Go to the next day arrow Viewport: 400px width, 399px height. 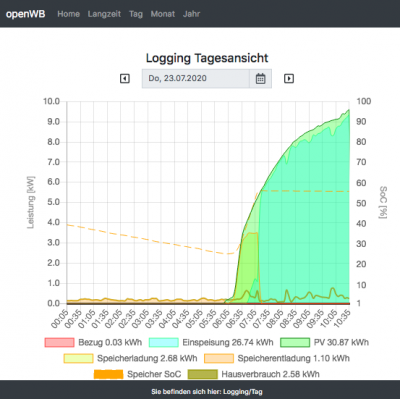click(x=289, y=79)
